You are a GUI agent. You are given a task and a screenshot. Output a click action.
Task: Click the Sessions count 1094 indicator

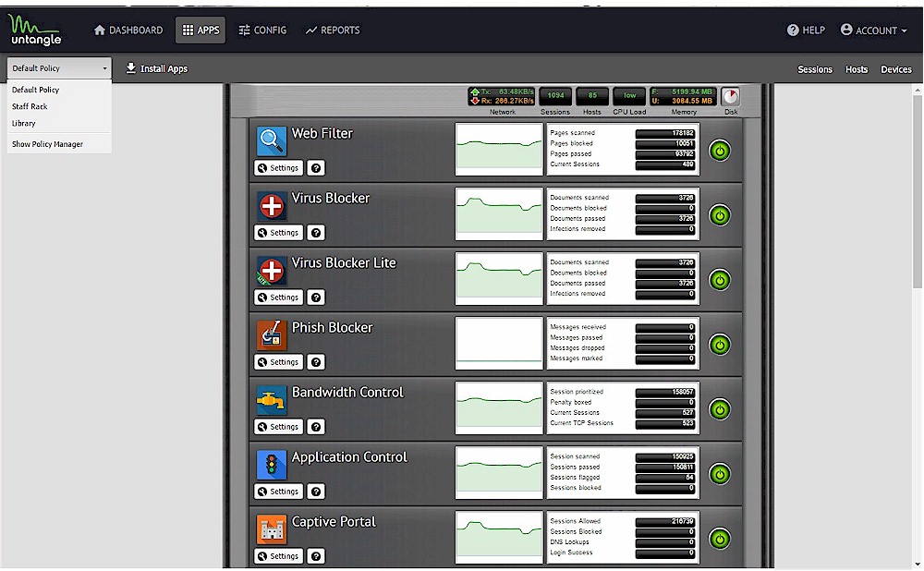pyautogui.click(x=555, y=95)
